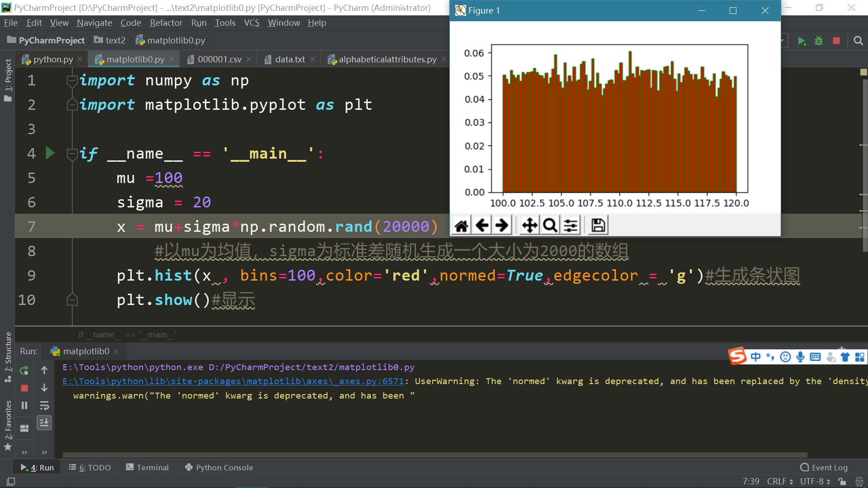Open the Python Console tool window
The image size is (868, 488).
coord(219,467)
